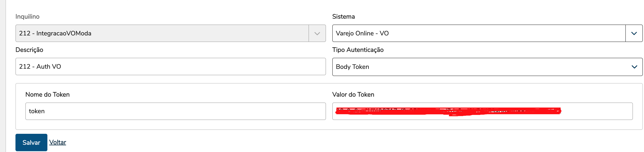Click into the Nome do Token field
This screenshot has height=152, width=644.
[x=175, y=111]
